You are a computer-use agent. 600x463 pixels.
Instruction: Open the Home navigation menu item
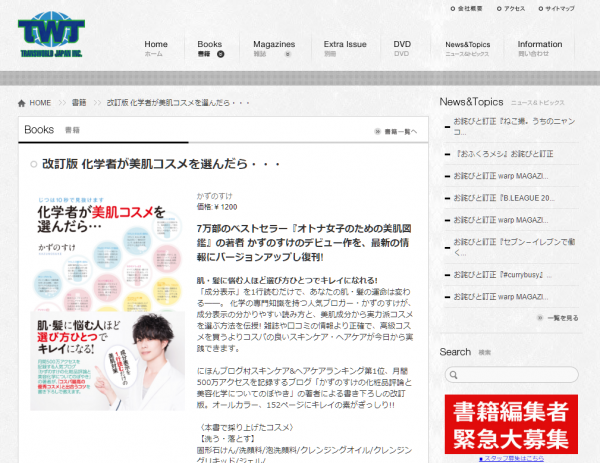[156, 49]
